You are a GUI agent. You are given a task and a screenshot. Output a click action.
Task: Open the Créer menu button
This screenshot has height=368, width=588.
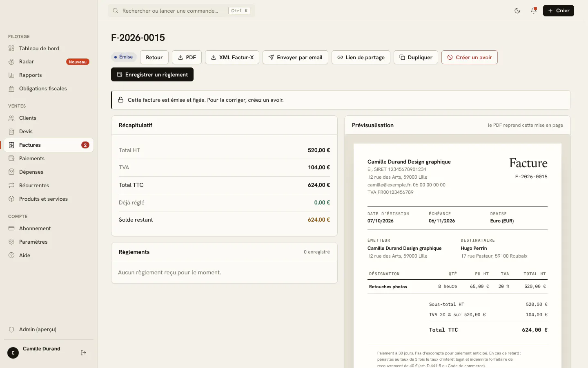click(559, 11)
